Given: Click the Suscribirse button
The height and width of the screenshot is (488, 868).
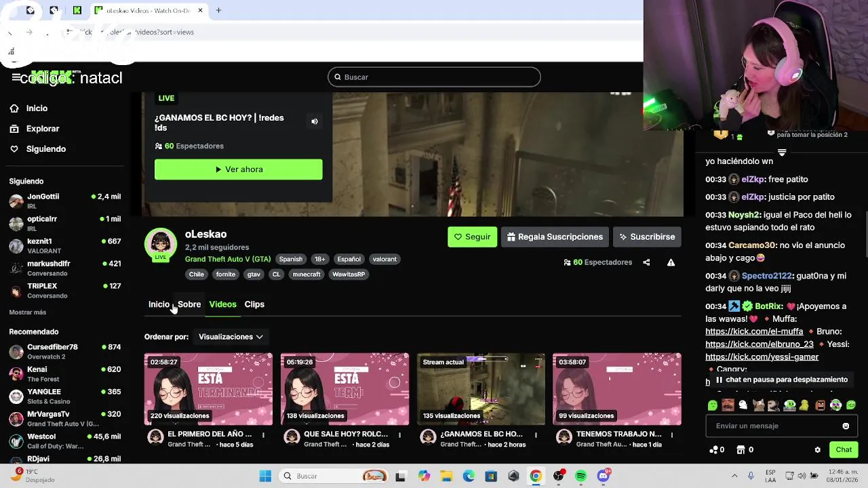Looking at the screenshot, I should click(647, 237).
